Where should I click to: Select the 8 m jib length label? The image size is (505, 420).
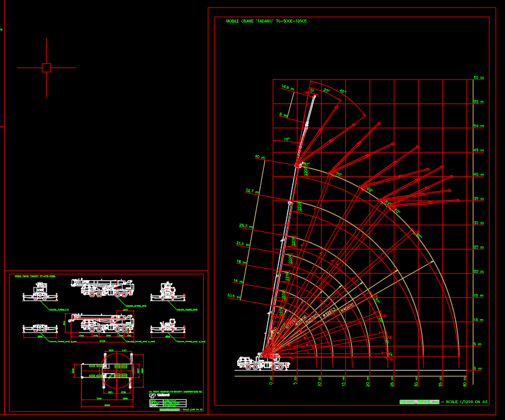click(283, 114)
